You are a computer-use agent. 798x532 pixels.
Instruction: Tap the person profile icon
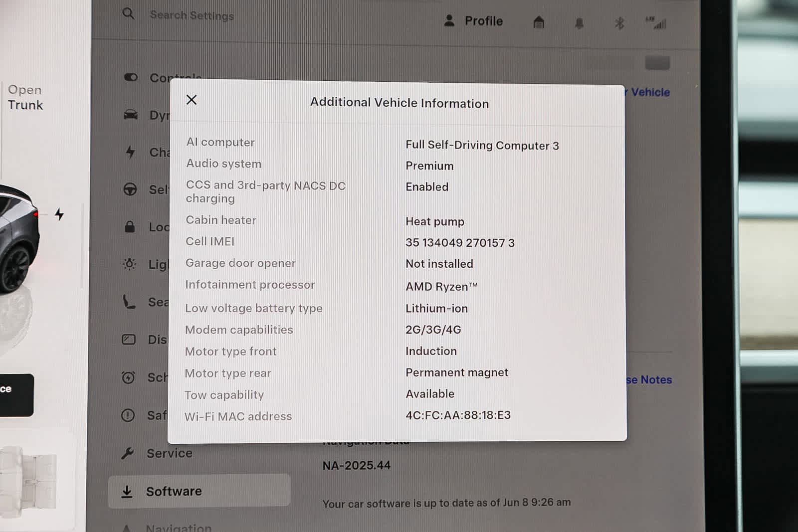click(x=449, y=20)
